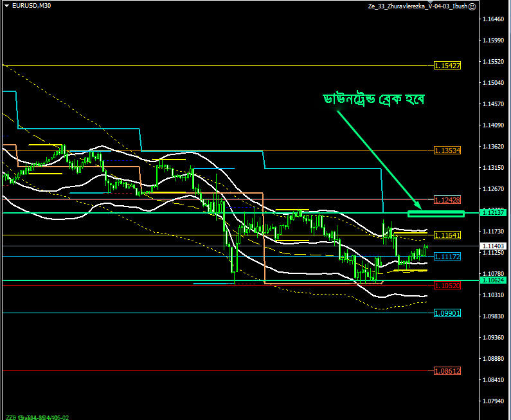This screenshot has width=511, height=420.
Task: Click the cyan 1.09901 level label
Action: [447, 313]
